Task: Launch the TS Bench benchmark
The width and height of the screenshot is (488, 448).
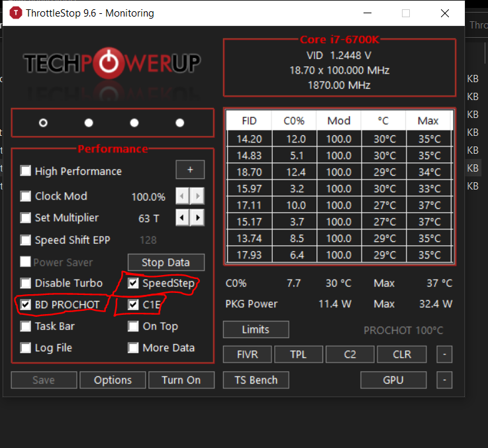Action: (256, 380)
